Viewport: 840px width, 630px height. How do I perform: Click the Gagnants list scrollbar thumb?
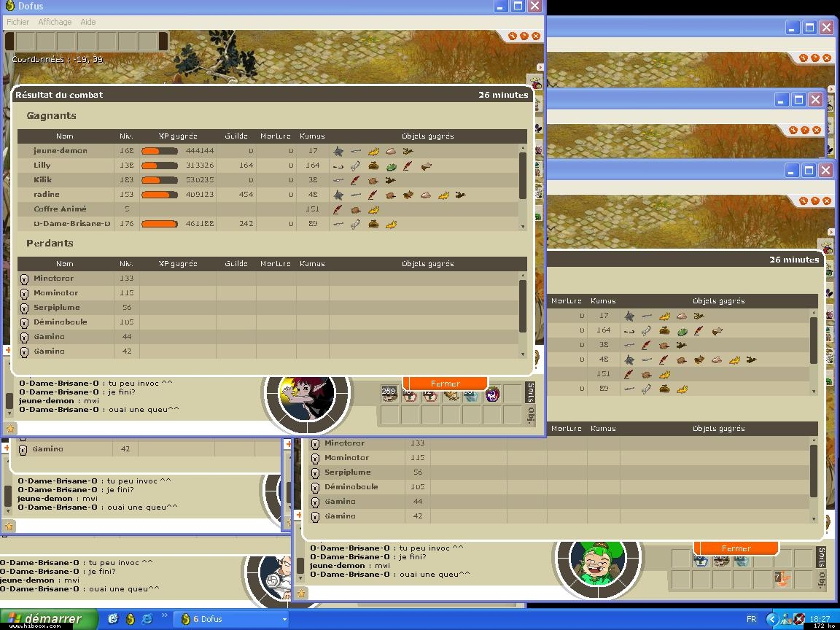(523, 176)
